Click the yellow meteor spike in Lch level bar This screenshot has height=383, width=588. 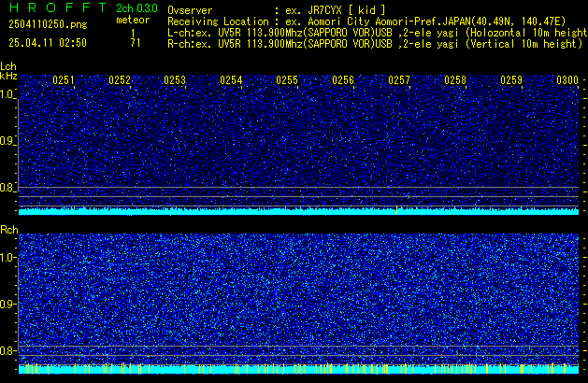(396, 210)
